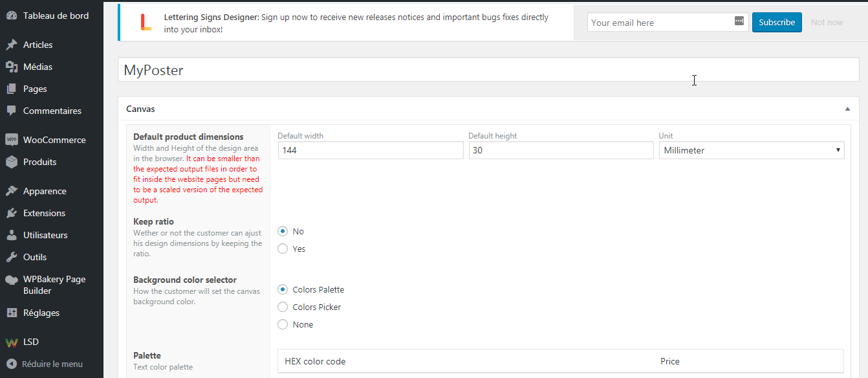
Task: Click the WPBakery Page Builder icon
Action: (12, 280)
